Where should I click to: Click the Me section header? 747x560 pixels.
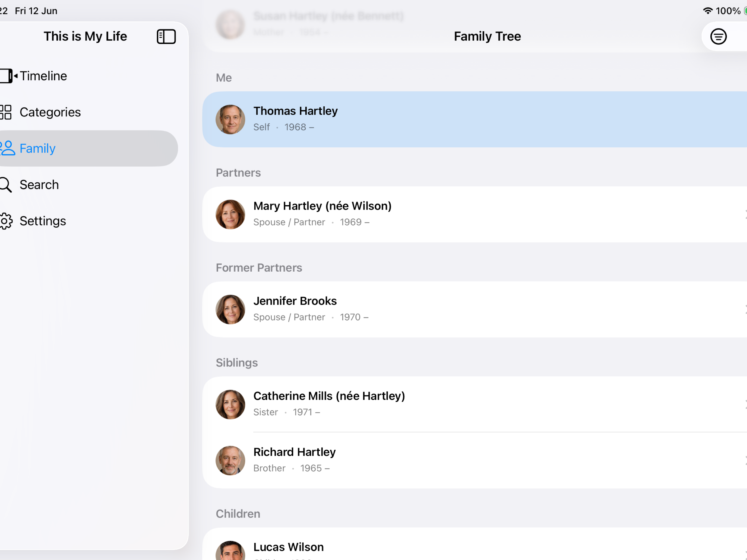[x=224, y=78]
